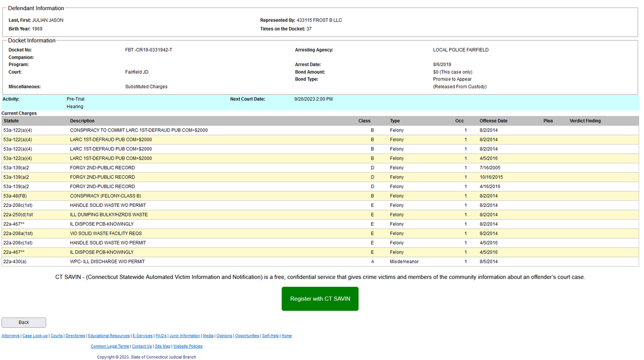This screenshot has width=644, height=360.
Task: Click statute 22a-250(d)1st
Action: 18,215
